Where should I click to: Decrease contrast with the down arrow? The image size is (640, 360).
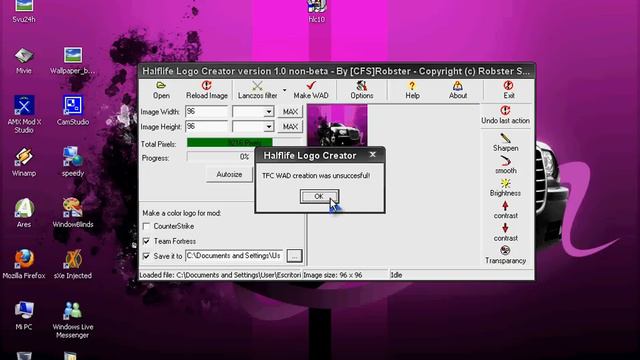click(x=505, y=228)
